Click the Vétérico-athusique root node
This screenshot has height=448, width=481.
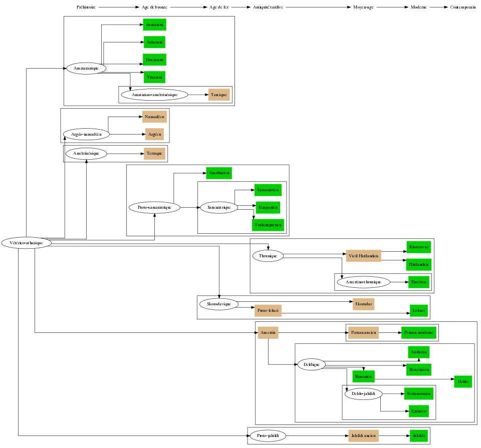click(27, 243)
